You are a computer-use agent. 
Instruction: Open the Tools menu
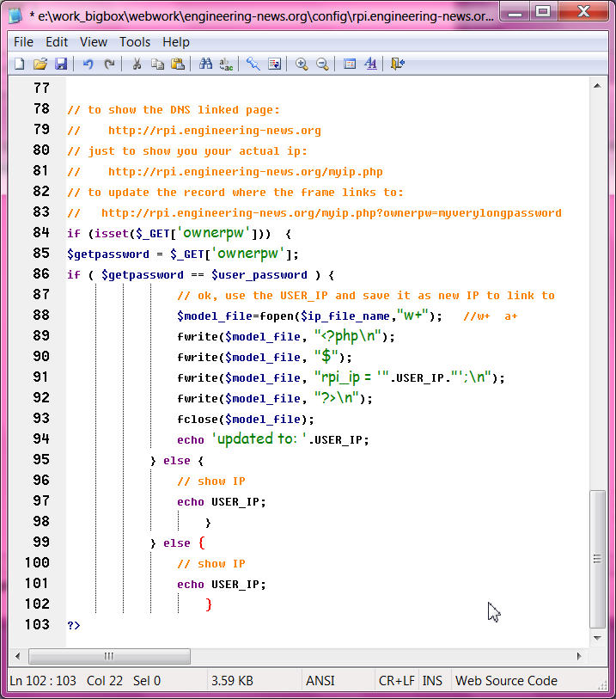point(135,41)
